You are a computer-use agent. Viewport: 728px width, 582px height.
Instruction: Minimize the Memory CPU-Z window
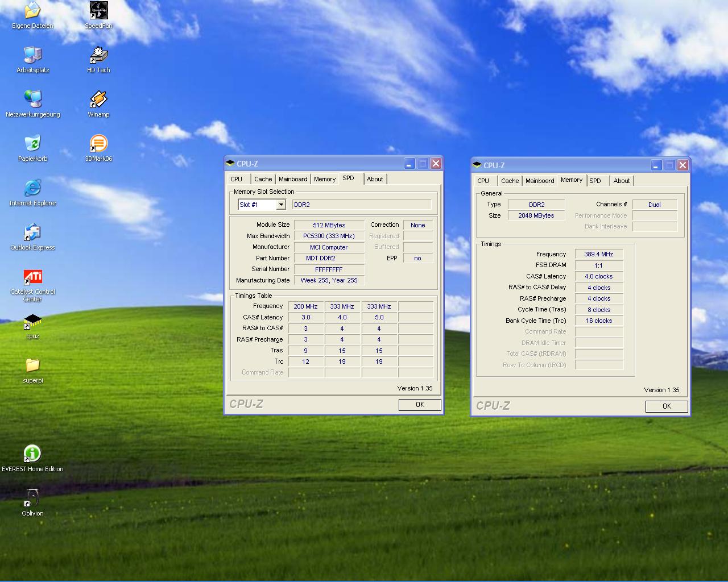coord(656,165)
